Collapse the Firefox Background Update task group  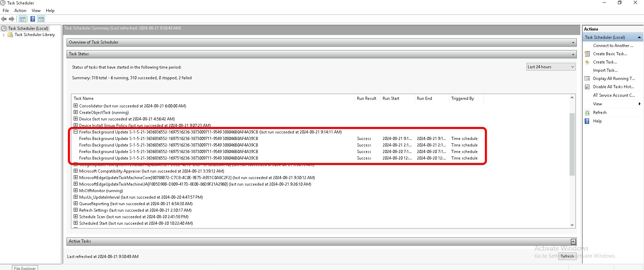tap(76, 132)
